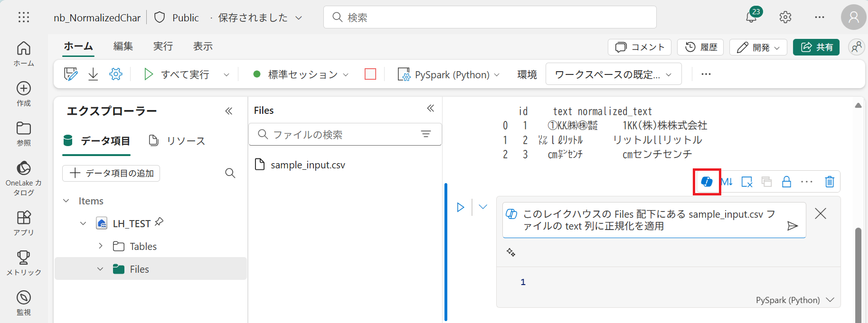This screenshot has width=868, height=323.
Task: Open the standard session dropdown
Action: (x=301, y=74)
